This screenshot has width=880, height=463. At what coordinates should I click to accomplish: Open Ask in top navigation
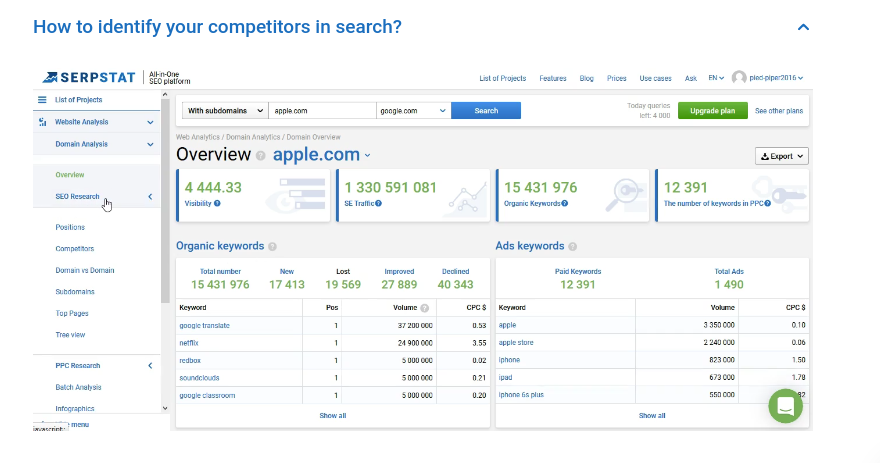(690, 79)
